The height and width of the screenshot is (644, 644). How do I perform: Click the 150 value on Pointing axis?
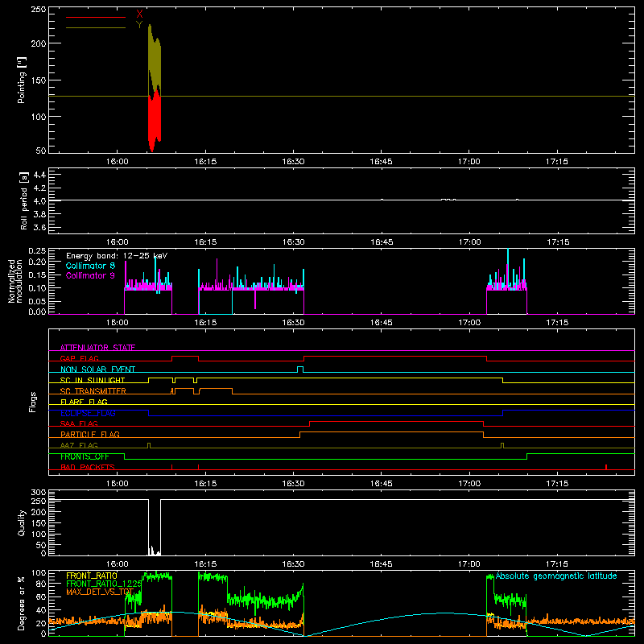[x=39, y=80]
